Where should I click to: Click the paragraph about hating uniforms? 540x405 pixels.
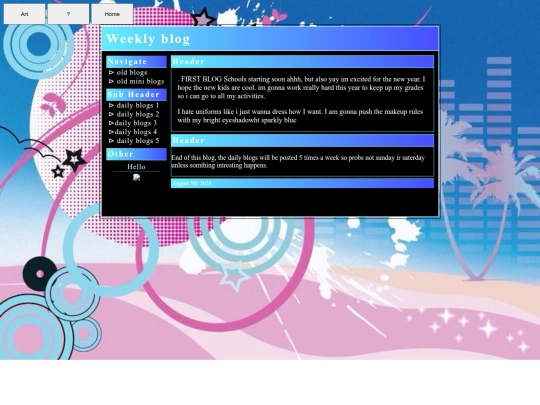(x=300, y=116)
